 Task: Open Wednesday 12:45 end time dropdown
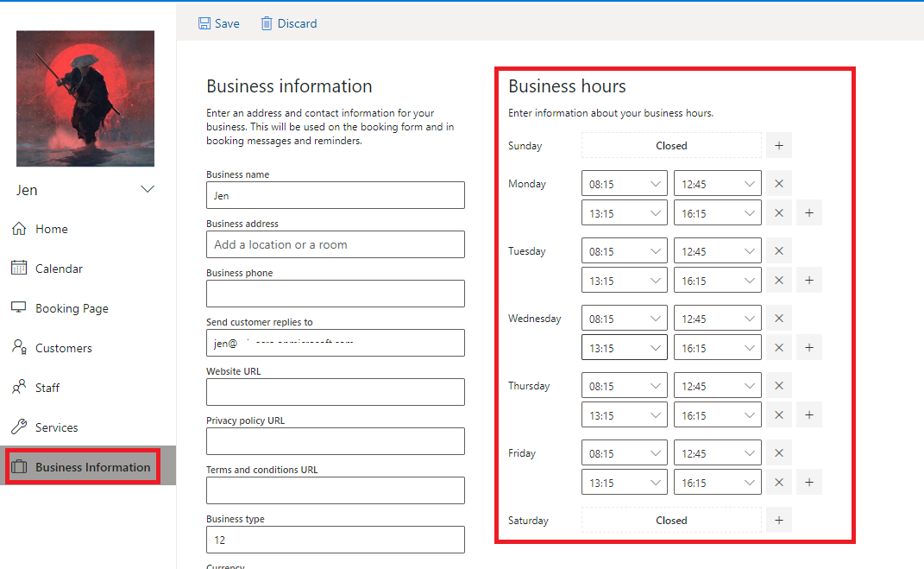pyautogui.click(x=717, y=318)
